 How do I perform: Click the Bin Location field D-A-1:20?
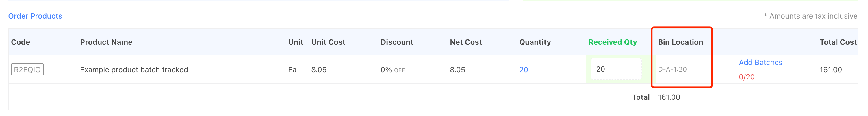pyautogui.click(x=672, y=69)
